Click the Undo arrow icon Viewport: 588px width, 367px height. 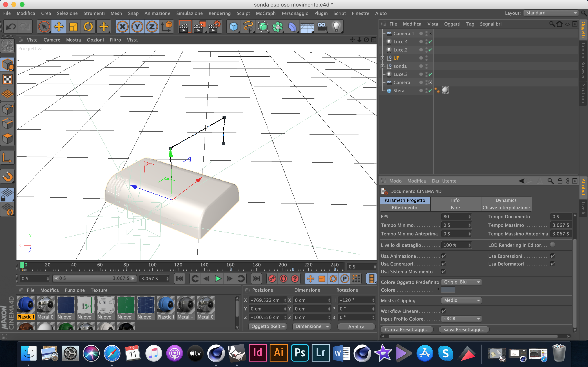[x=11, y=27]
